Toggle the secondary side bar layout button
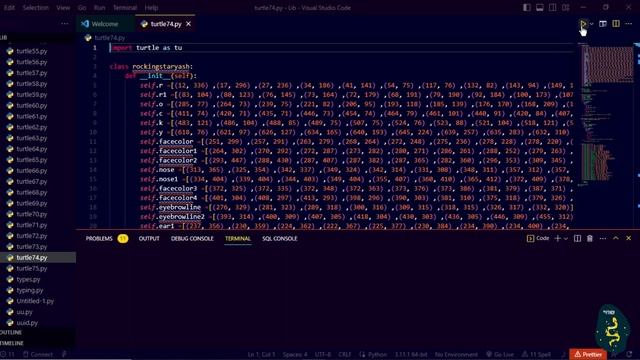 pyautogui.click(x=553, y=7)
